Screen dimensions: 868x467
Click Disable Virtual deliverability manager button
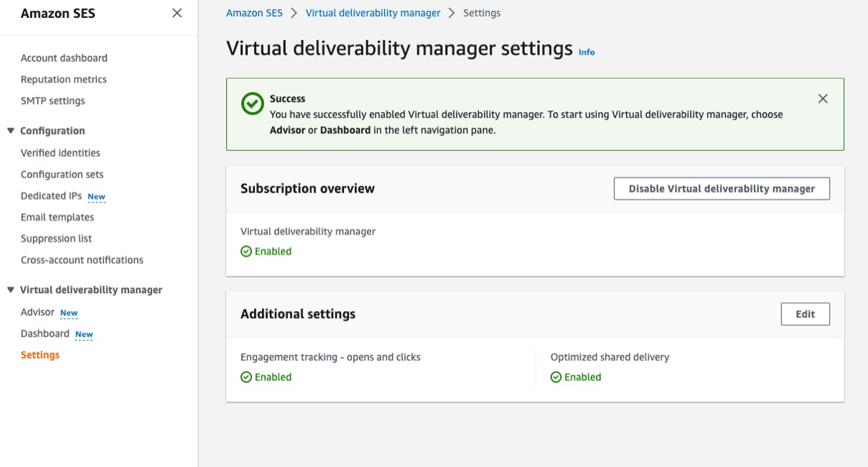(x=722, y=189)
